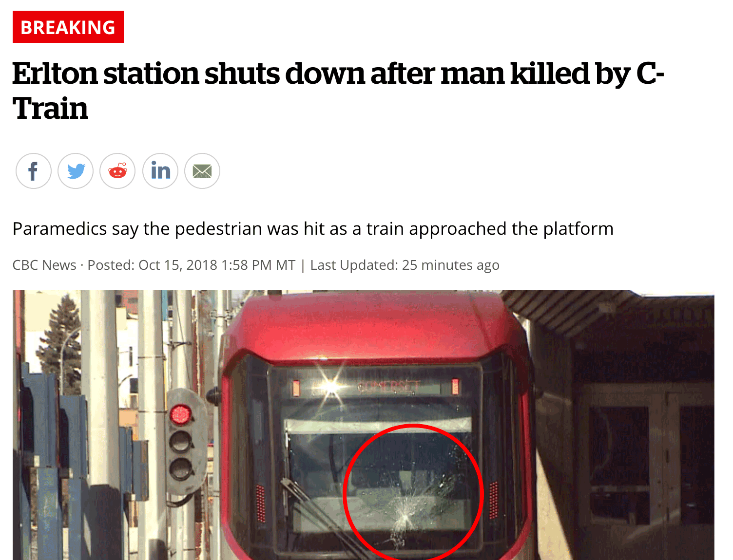The height and width of the screenshot is (560, 733).
Task: Click the Paramedics subheadline sentence
Action: tap(313, 229)
